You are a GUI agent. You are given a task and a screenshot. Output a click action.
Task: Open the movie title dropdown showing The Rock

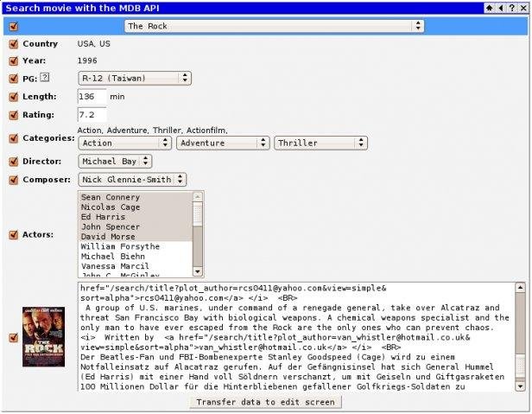274,26
